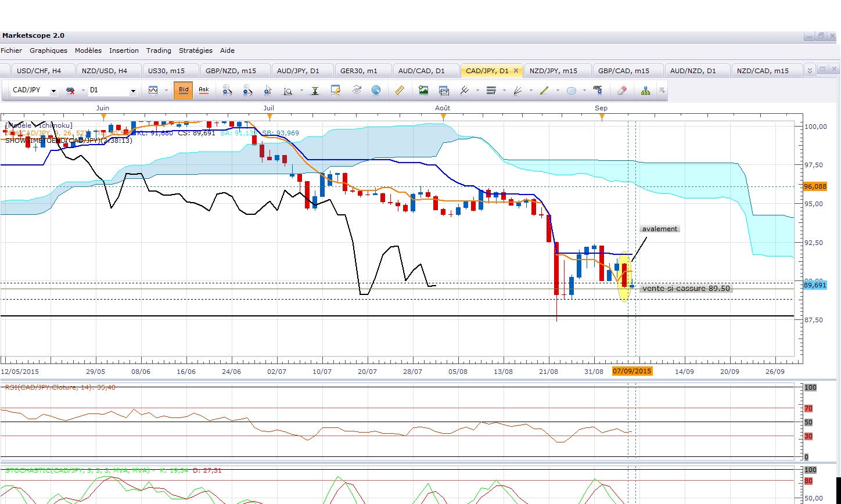Select the Andrews pitchfork line tool
The width and height of the screenshot is (841, 504).
pos(465,91)
